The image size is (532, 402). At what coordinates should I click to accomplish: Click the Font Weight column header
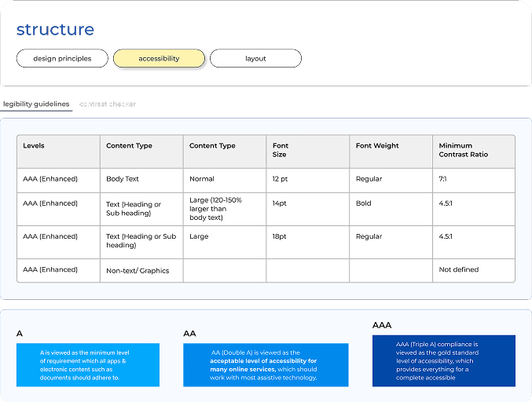(x=391, y=152)
